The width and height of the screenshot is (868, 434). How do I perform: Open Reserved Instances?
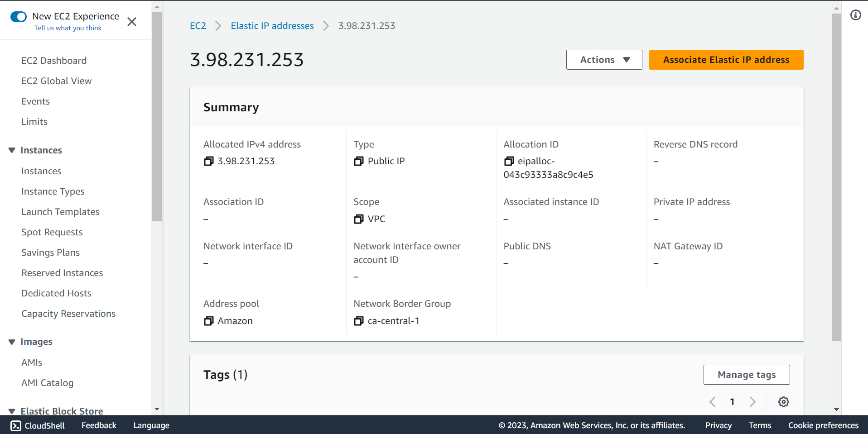pyautogui.click(x=62, y=273)
